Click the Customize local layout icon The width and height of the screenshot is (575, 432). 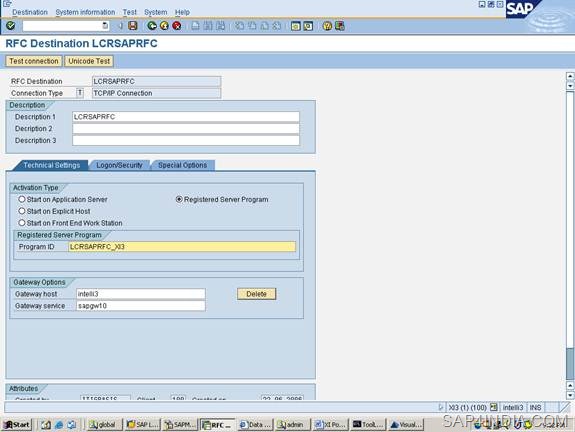tap(340, 26)
